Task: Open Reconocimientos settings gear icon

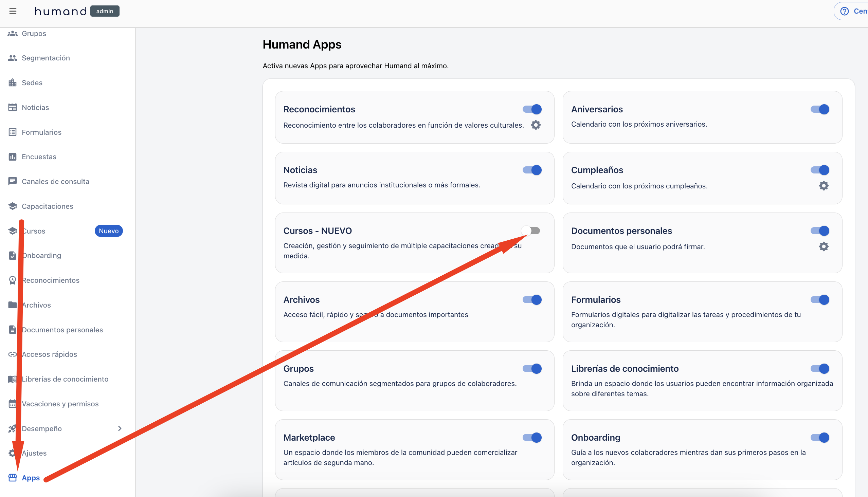Action: pyautogui.click(x=536, y=125)
